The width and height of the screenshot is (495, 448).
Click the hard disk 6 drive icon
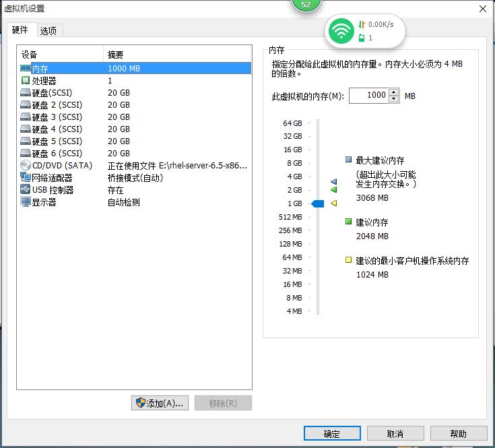pyautogui.click(x=26, y=153)
